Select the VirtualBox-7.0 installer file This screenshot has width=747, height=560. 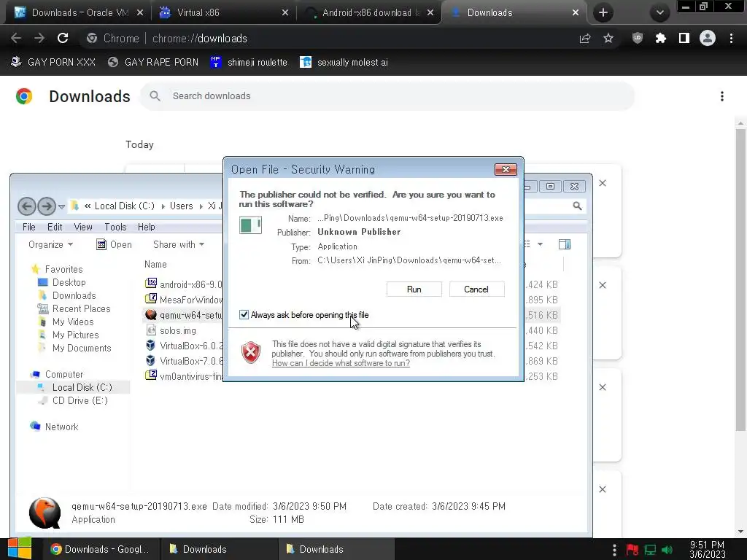tap(184, 360)
